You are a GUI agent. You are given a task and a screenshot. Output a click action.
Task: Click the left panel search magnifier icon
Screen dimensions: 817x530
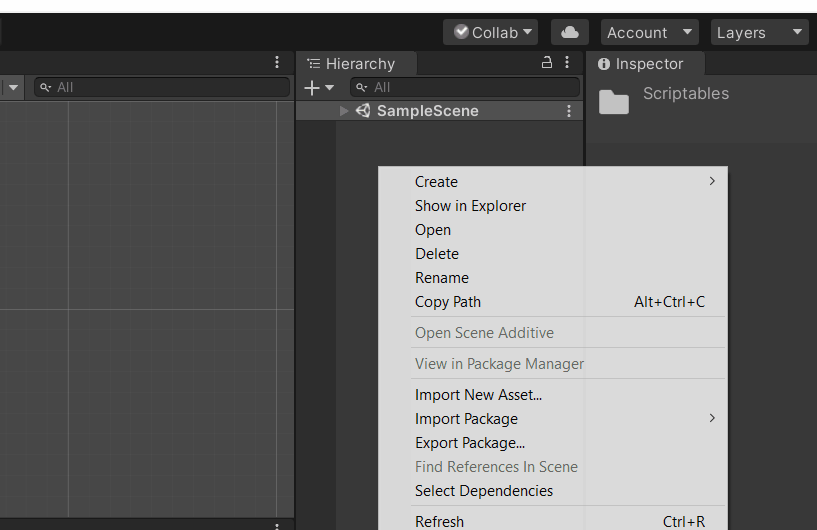coord(45,87)
